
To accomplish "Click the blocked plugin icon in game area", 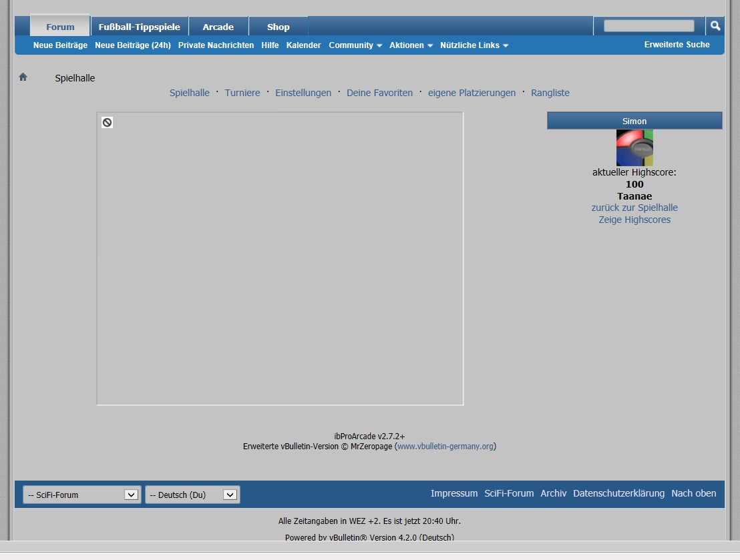I will pyautogui.click(x=107, y=122).
